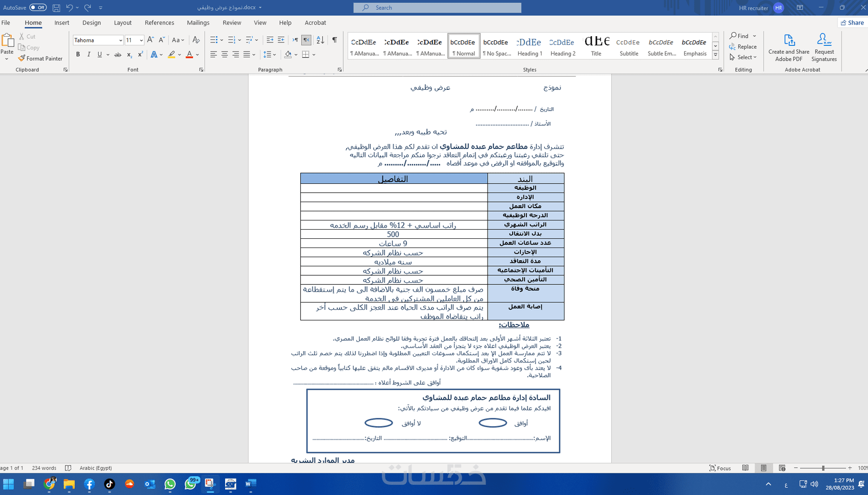Open WhatsApp from the taskbar
868x495 pixels.
(170, 484)
